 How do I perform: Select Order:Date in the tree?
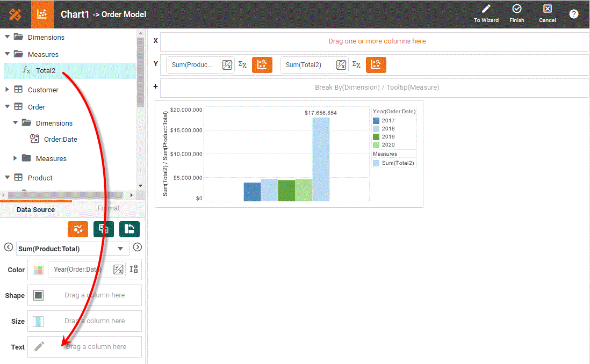(60, 139)
